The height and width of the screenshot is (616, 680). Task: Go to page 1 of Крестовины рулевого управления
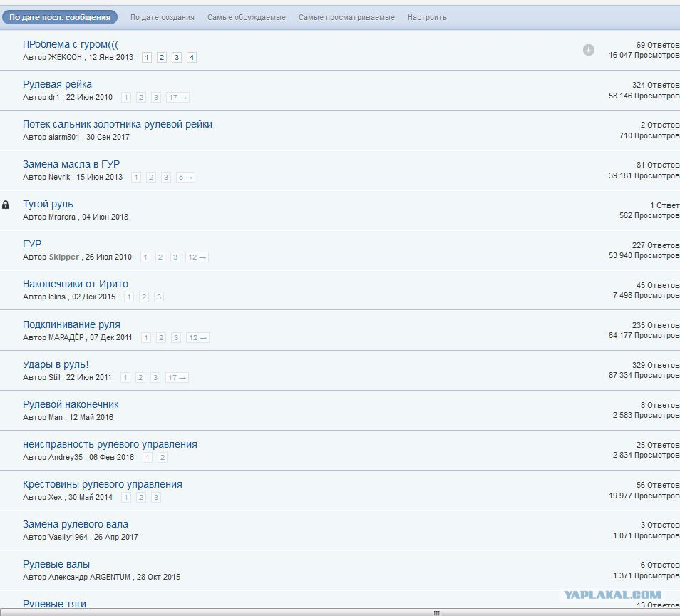(125, 497)
